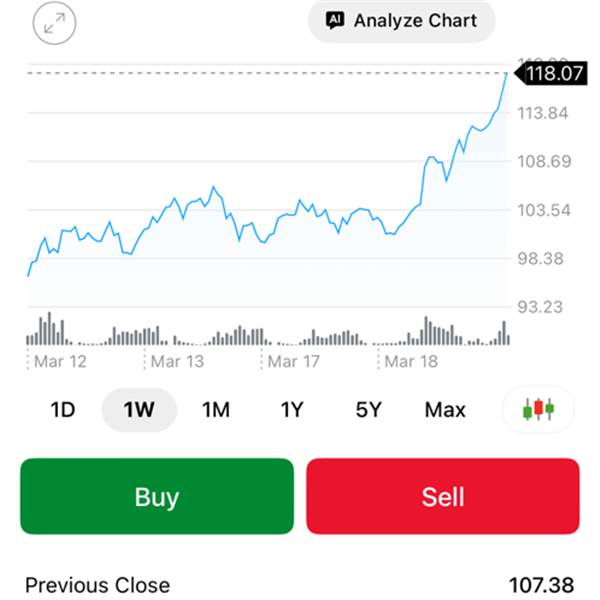The height and width of the screenshot is (600, 600).
Task: Tap the Mar 18 date marker
Action: pos(411,361)
